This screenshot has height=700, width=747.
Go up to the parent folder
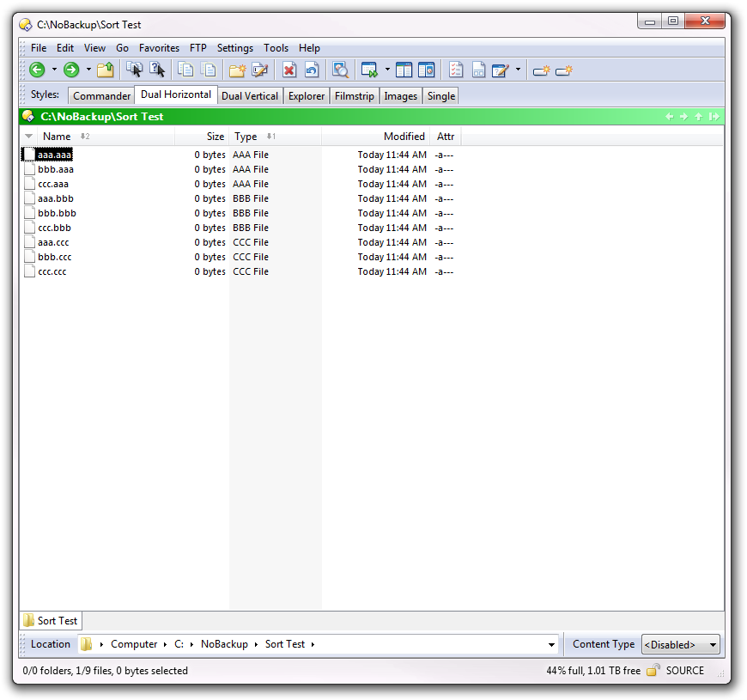(x=106, y=70)
